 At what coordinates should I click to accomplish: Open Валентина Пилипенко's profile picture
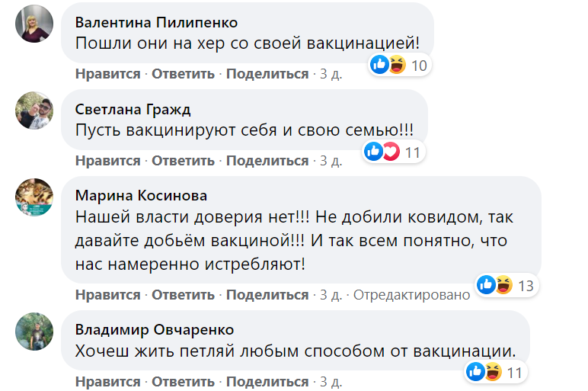(x=35, y=24)
